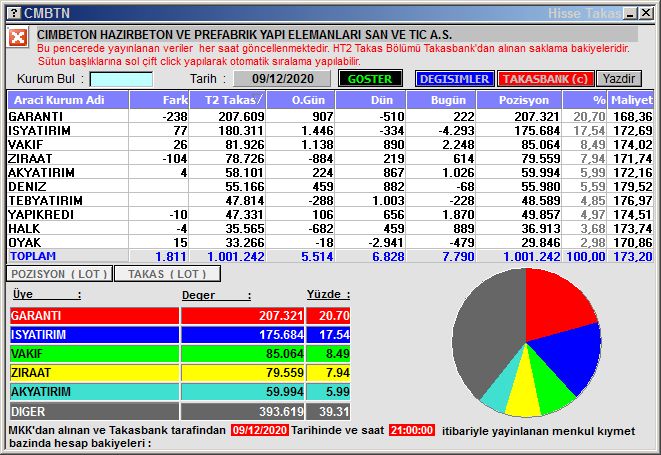The image size is (661, 455).
Task: Sort by O.Gün column header
Action: [301, 100]
